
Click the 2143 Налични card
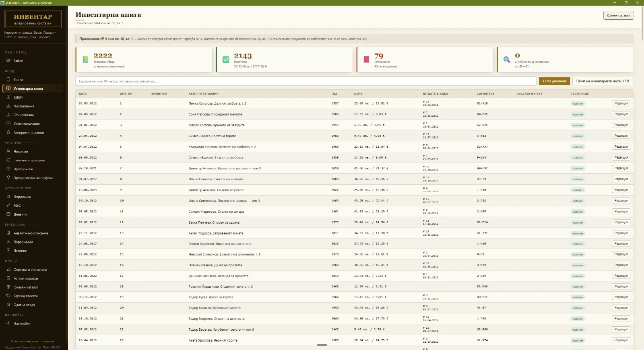284,60
